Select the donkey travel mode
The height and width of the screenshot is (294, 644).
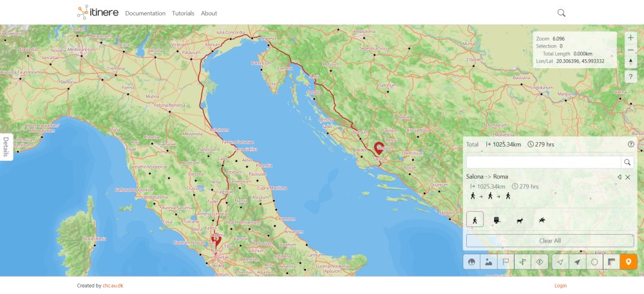point(519,220)
